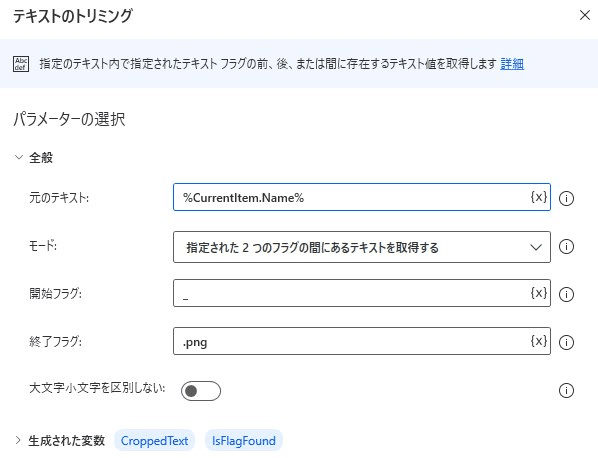Open the 詳細 help link
The image size is (598, 458).
click(x=512, y=64)
